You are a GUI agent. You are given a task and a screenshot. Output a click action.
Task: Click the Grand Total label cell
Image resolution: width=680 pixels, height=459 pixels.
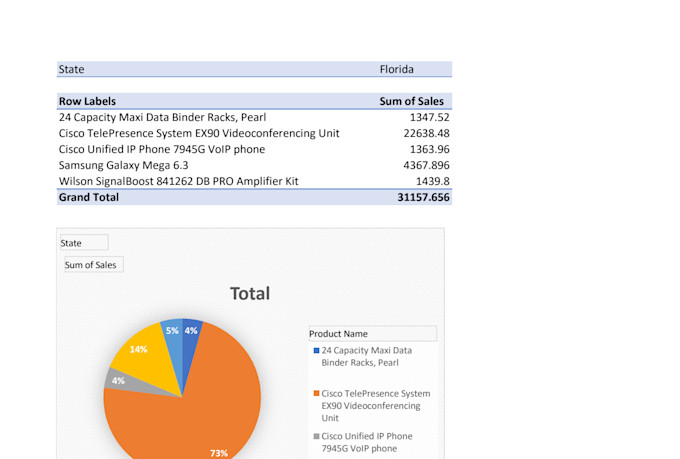[x=89, y=197]
